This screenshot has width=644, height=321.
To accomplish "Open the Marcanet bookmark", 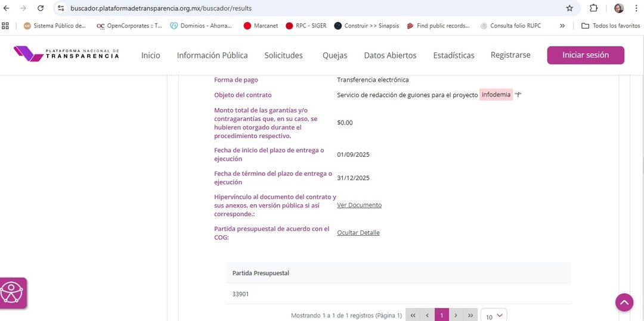I will coord(261,26).
